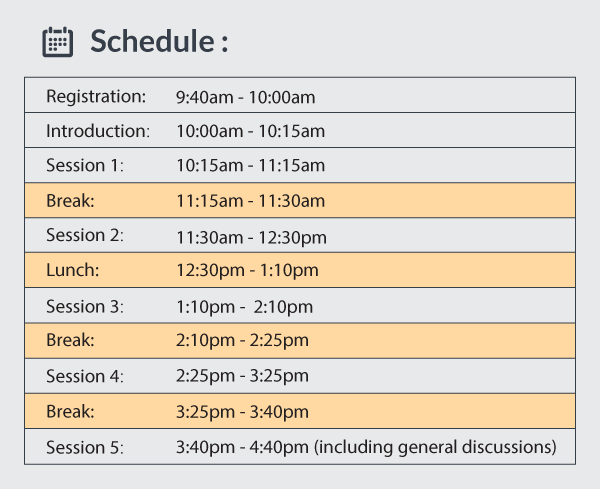Select Session 3 time 1:10pm - 2:10pm

(245, 307)
